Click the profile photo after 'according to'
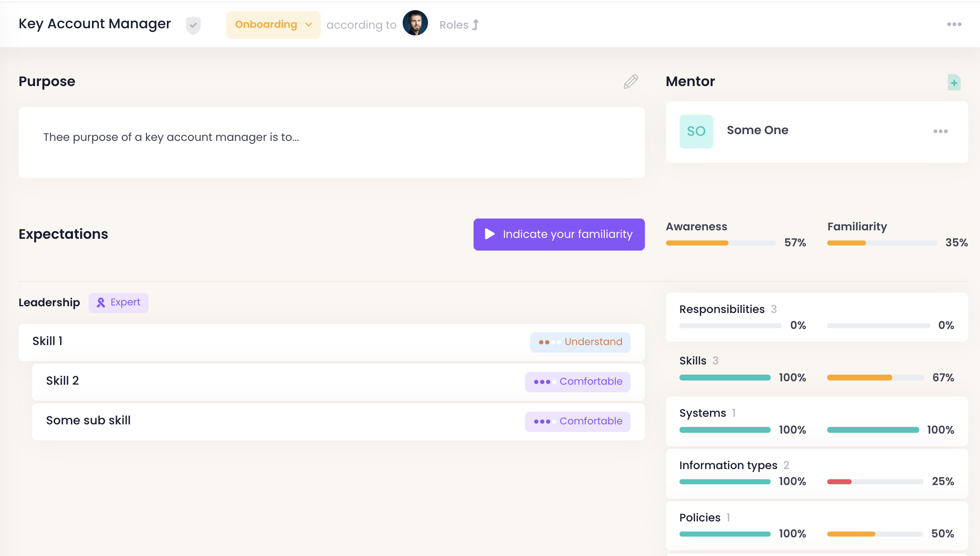 coord(415,23)
